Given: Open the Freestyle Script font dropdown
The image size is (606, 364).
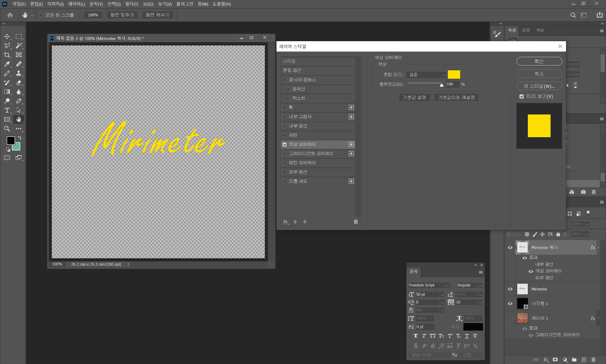Looking at the screenshot, I should (448, 285).
